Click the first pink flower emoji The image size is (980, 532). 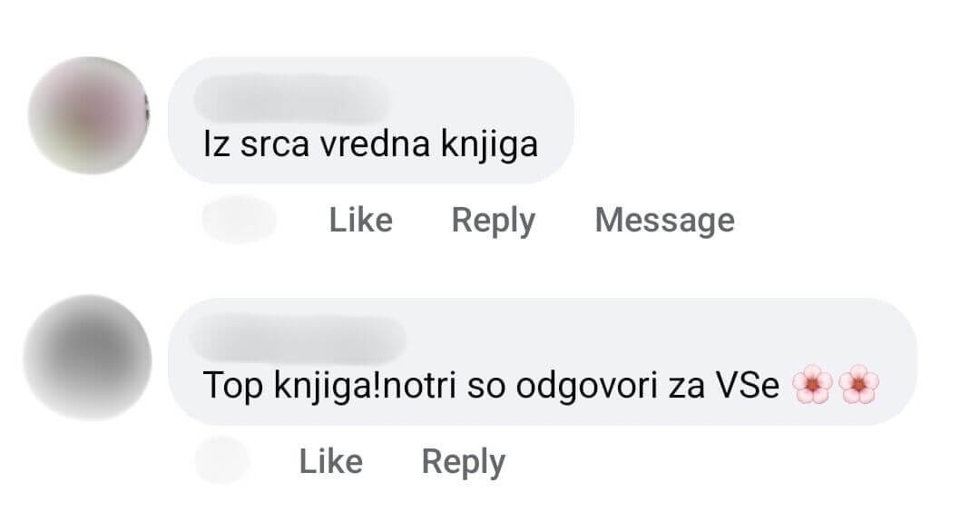coord(812,384)
